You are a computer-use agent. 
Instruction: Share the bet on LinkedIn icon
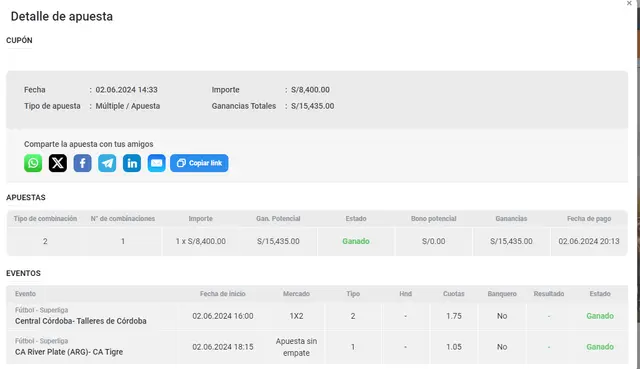[x=132, y=163]
